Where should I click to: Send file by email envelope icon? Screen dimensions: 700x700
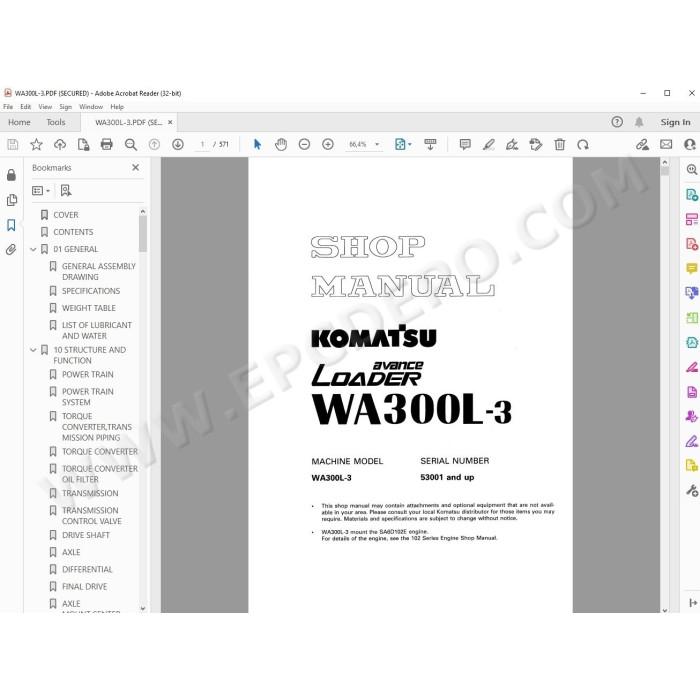pos(666,144)
